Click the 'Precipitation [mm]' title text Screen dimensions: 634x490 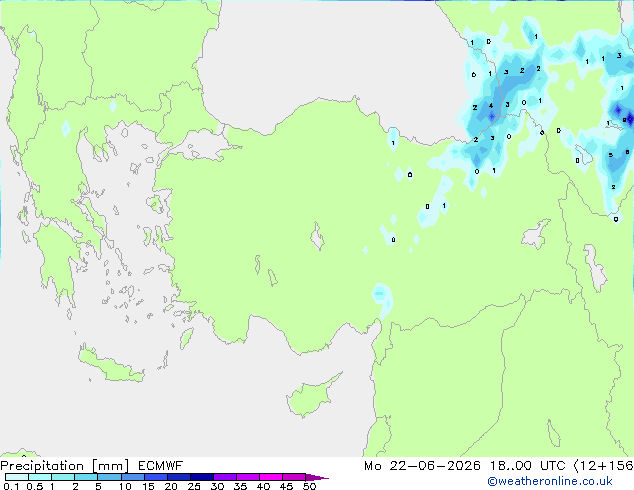pyautogui.click(x=65, y=466)
